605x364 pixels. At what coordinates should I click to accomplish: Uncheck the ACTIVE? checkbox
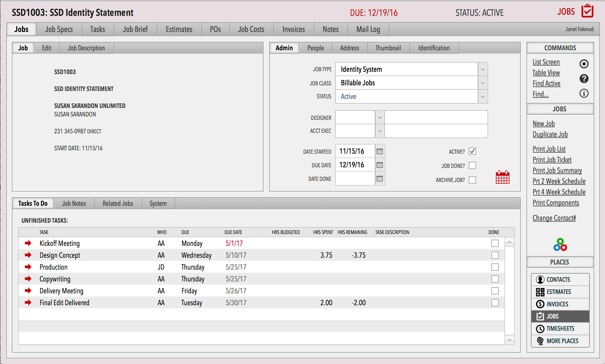[x=472, y=151]
